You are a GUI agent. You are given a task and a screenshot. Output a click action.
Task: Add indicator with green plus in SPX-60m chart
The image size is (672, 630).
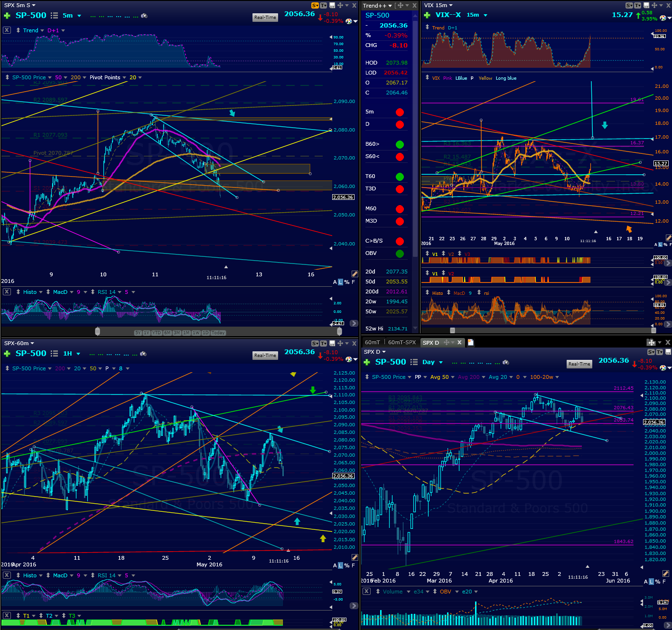tap(7, 354)
